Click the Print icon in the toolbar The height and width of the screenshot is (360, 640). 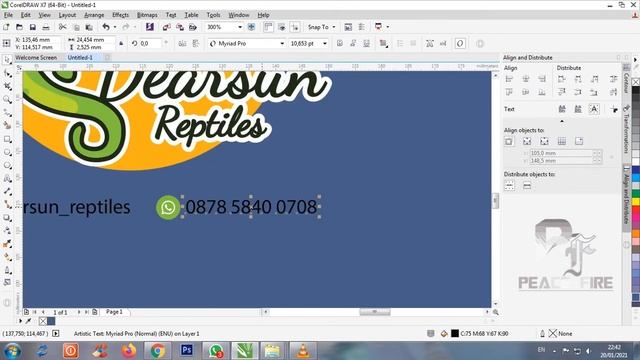point(46,27)
